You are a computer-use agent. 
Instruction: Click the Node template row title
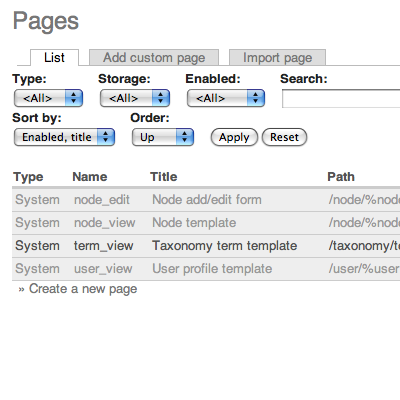tap(194, 223)
